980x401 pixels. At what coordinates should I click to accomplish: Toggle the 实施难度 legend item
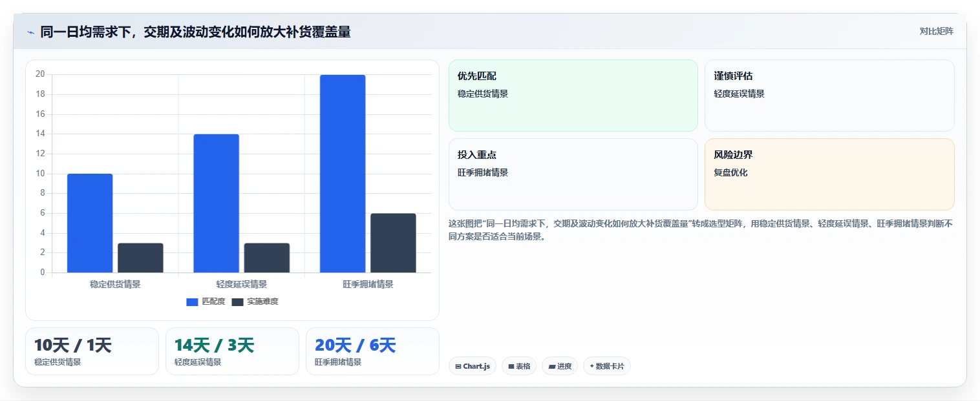255,302
